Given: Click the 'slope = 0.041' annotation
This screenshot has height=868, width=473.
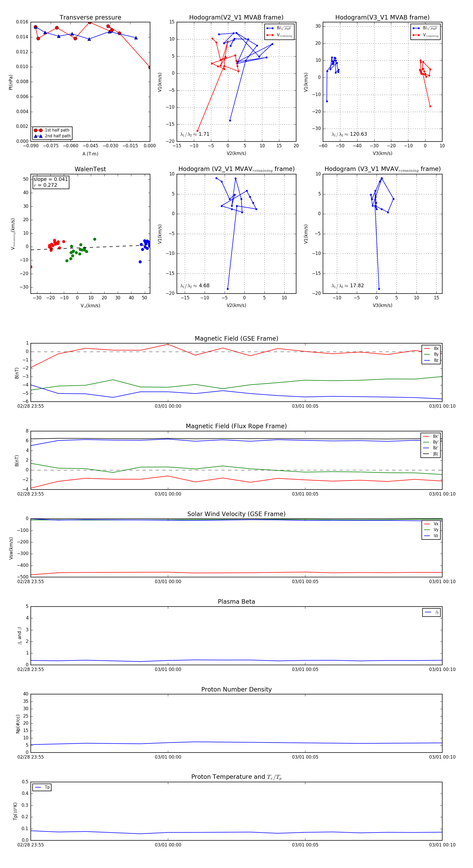Looking at the screenshot, I should [50, 179].
